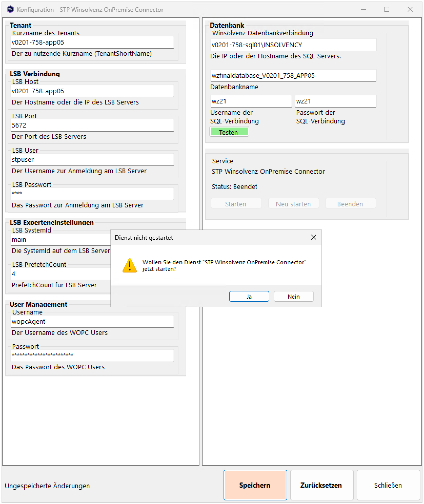Image resolution: width=424 pixels, height=504 pixels.
Task: Click the application icon in title bar
Action: (10, 9)
